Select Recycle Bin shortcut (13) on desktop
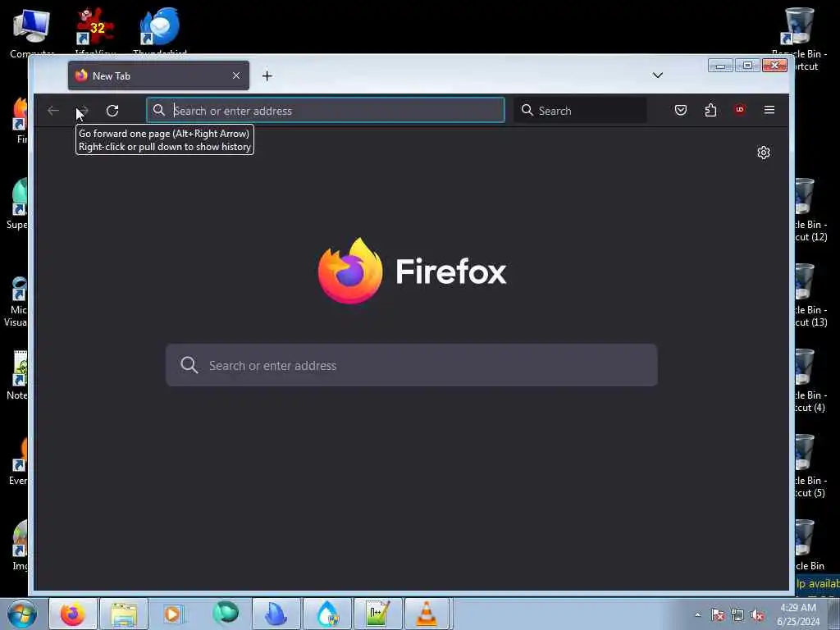Screen dimensions: 840x630 pos(810,295)
